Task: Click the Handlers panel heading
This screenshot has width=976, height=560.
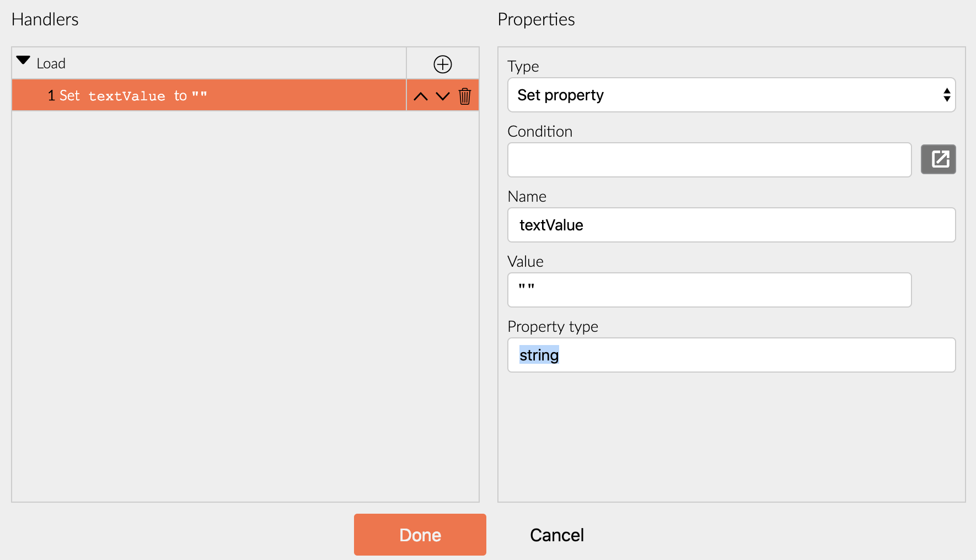Action: (45, 20)
